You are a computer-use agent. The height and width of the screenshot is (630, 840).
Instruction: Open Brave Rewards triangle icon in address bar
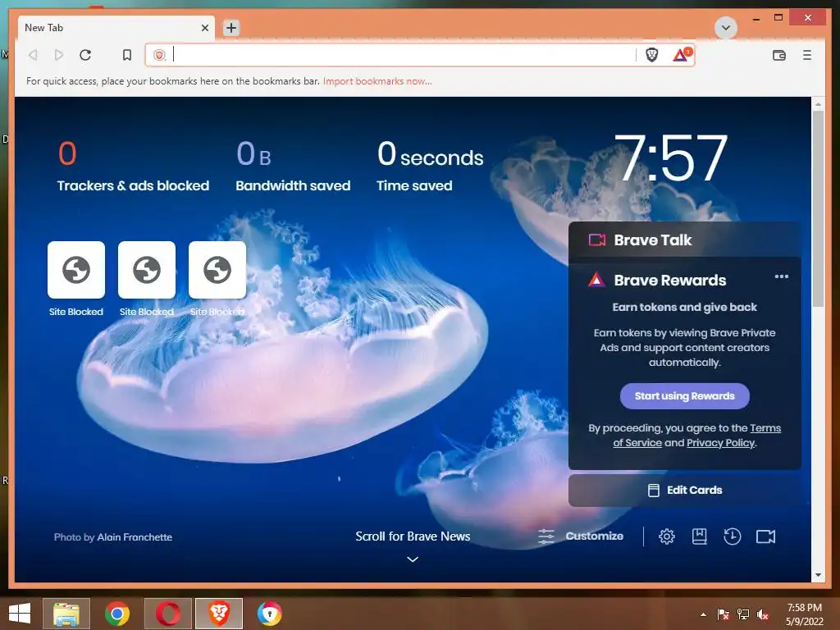pyautogui.click(x=682, y=54)
